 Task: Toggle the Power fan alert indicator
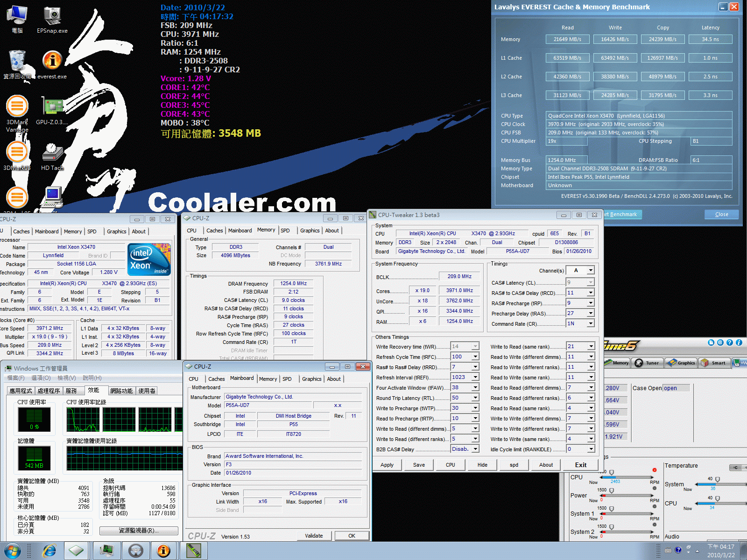(x=655, y=488)
